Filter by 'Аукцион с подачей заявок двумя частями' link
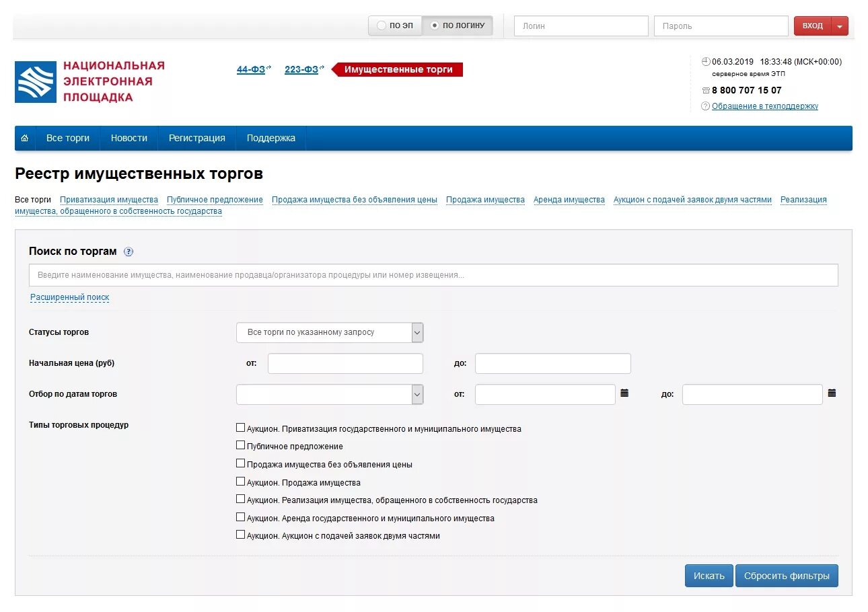This screenshot has height=612, width=868. pos(692,200)
